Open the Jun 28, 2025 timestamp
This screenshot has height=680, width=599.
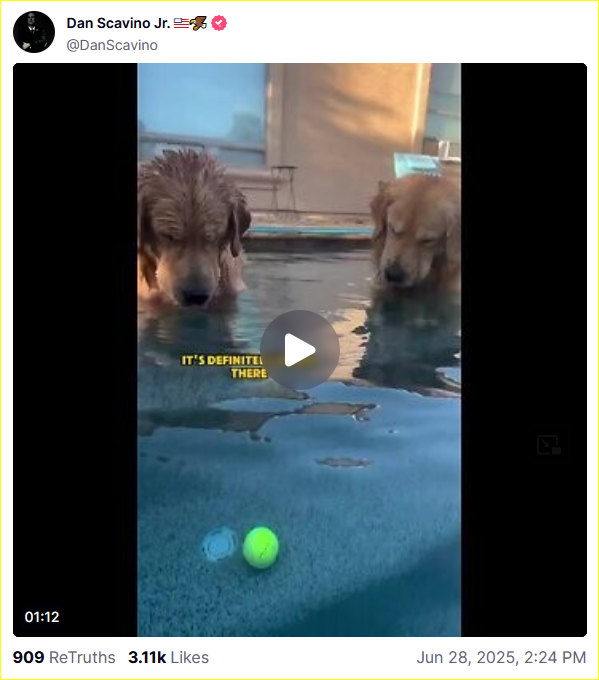click(x=501, y=657)
